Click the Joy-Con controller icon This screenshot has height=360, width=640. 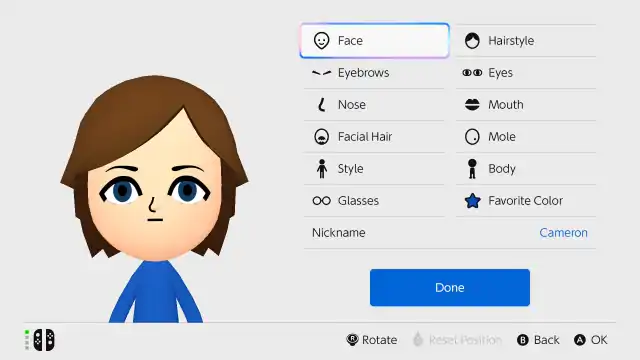(44, 340)
